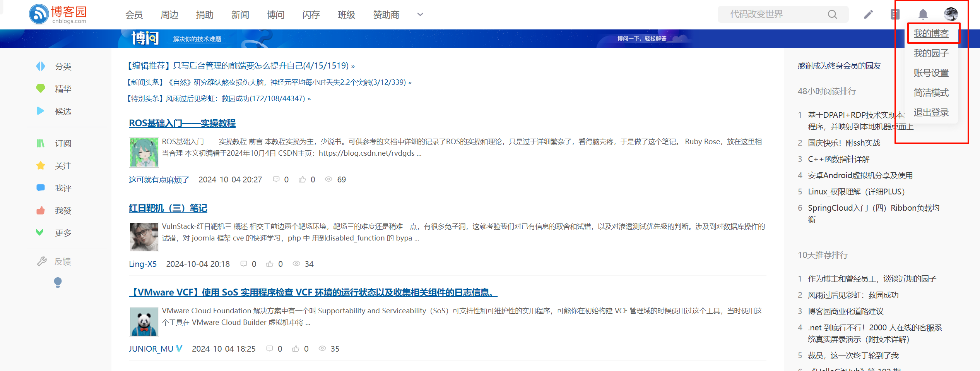Click the search box 代码改变世界
Image resolution: width=980 pixels, height=371 pixels.
(x=774, y=15)
